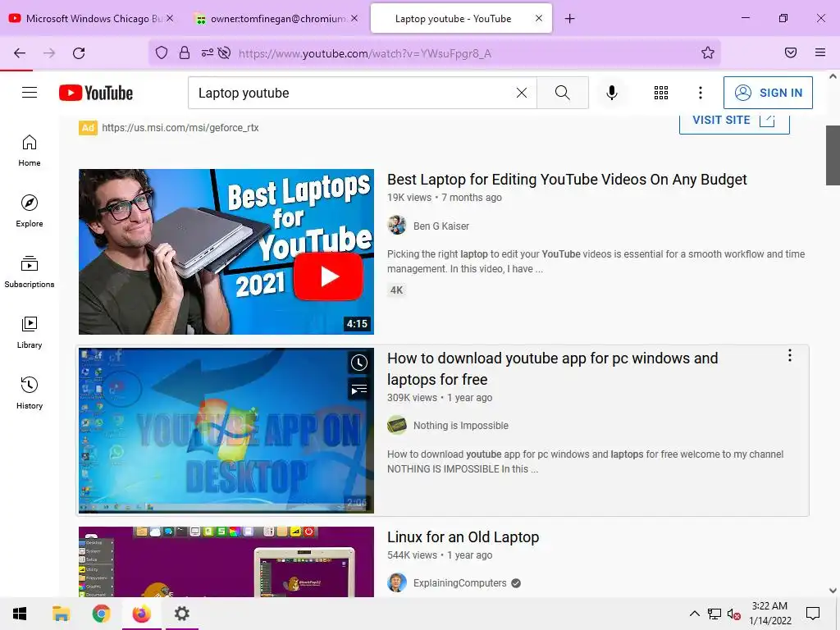Viewport: 840px width, 630px height.
Task: Close the Microsoft Windows Chicago tab
Action: click(x=170, y=18)
